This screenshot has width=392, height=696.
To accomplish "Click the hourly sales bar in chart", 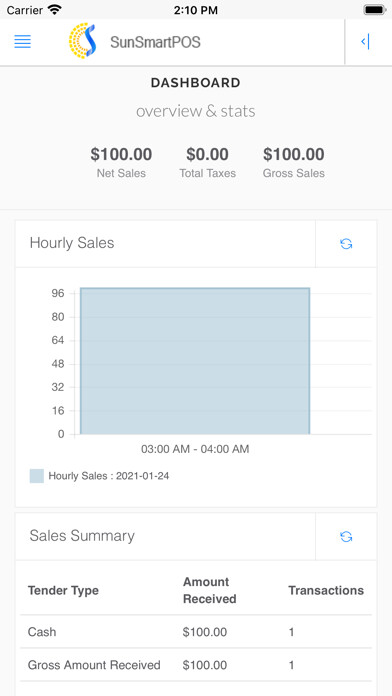I will [x=195, y=361].
